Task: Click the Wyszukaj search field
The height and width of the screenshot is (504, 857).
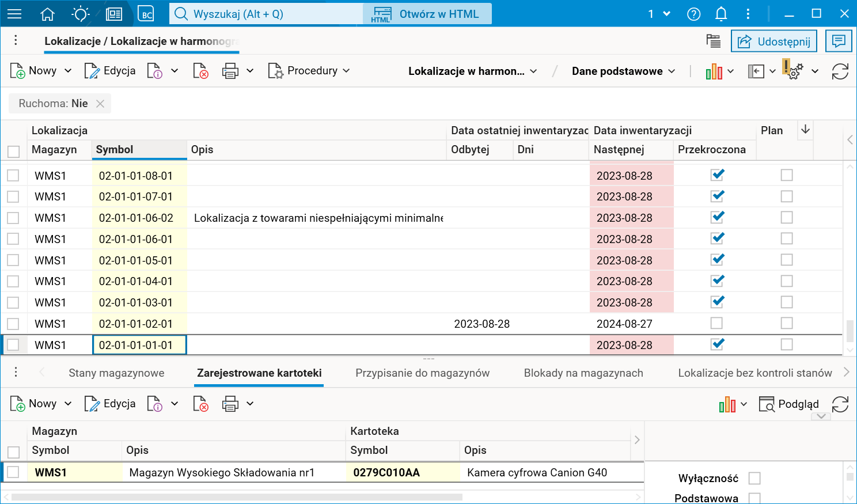Action: tap(265, 13)
